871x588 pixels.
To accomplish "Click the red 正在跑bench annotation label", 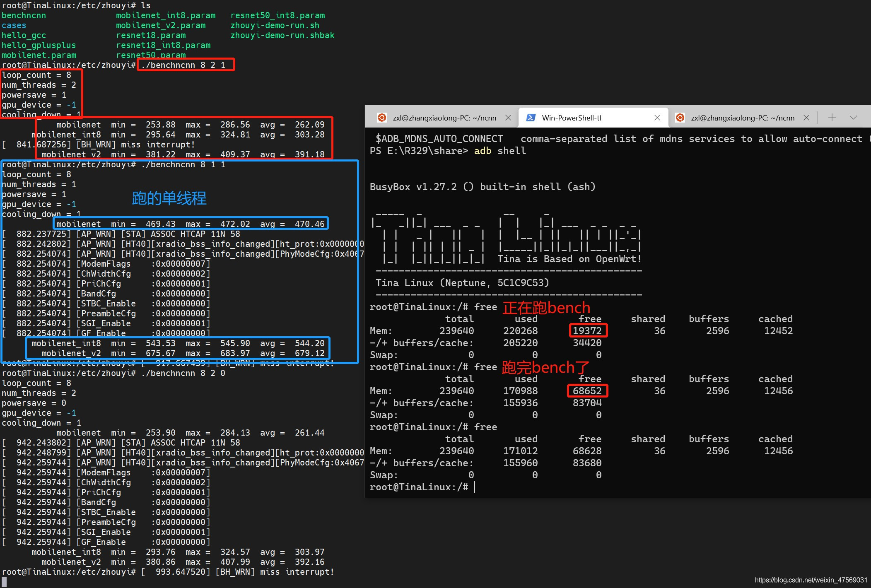I will 546,308.
